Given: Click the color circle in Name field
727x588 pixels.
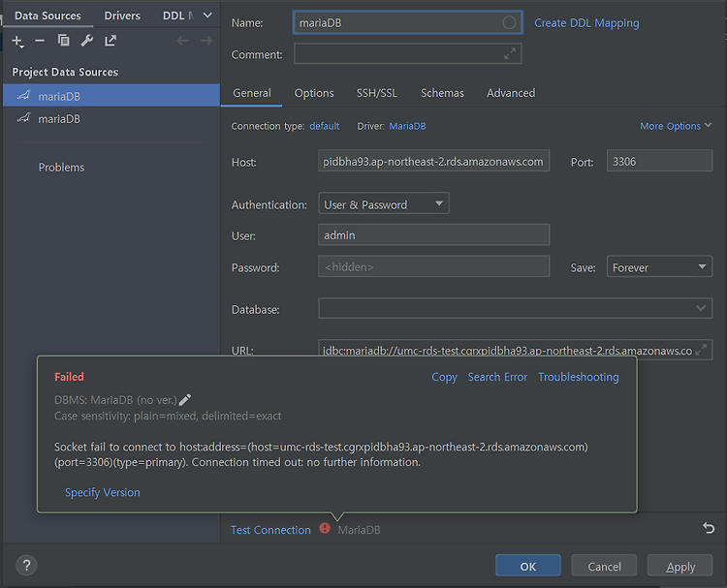Looking at the screenshot, I should pos(509,22).
